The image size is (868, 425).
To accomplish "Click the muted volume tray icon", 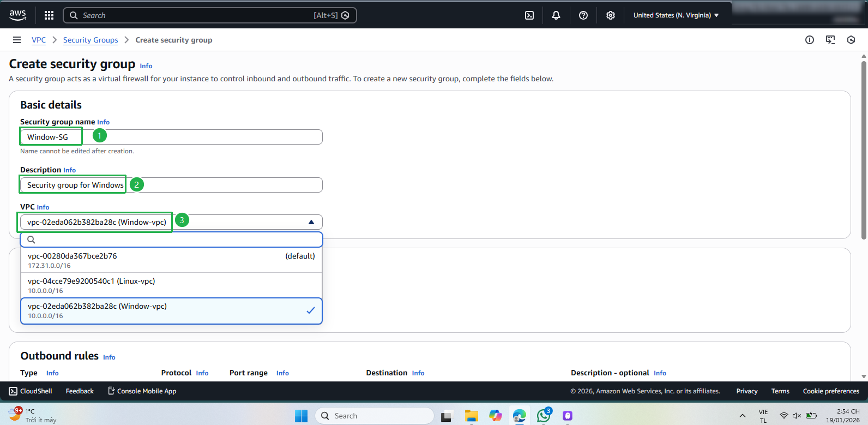I will pyautogui.click(x=797, y=416).
